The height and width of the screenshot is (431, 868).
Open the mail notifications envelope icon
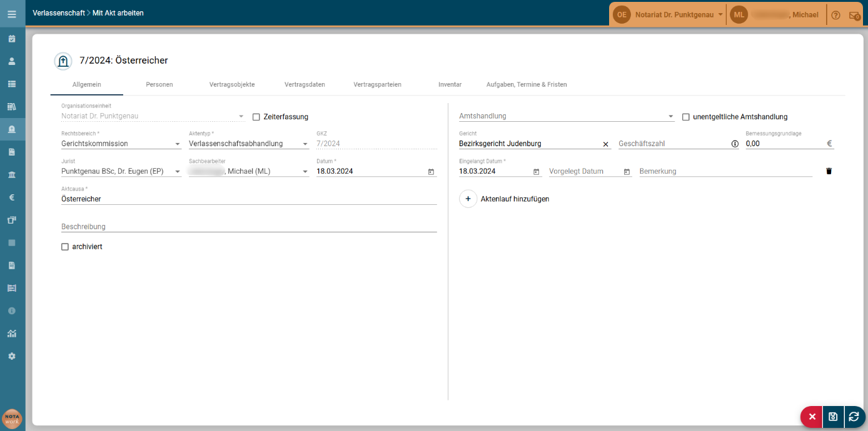pyautogui.click(x=855, y=15)
